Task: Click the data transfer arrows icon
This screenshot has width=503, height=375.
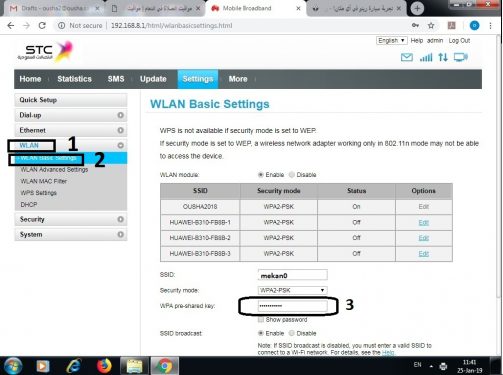Action: click(x=443, y=57)
